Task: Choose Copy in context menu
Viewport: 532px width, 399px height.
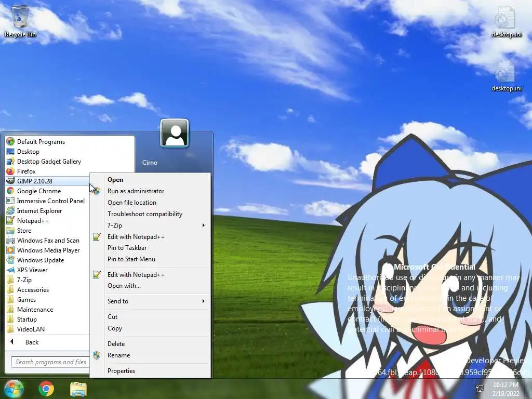Action: point(151,328)
